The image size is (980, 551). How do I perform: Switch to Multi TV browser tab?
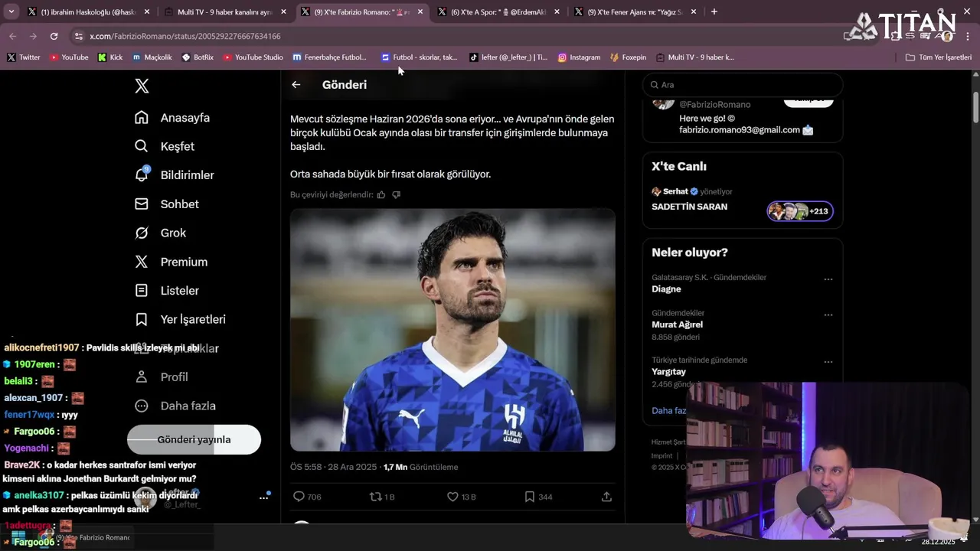[225, 11]
